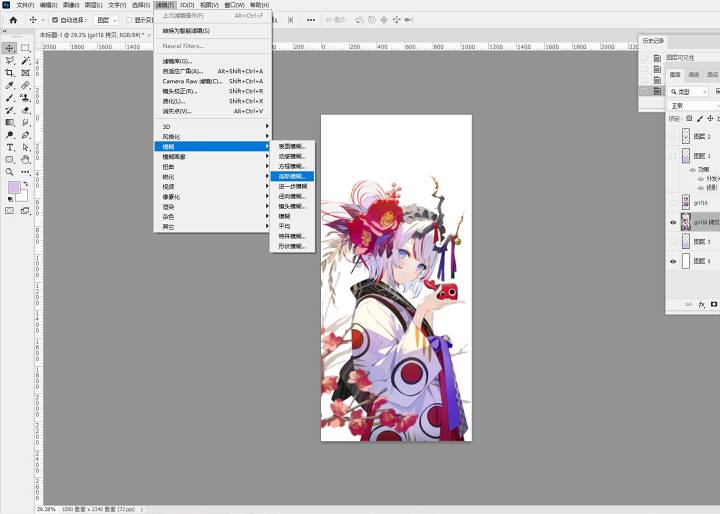
Task: Select the Brush tool
Action: pyautogui.click(x=9, y=98)
